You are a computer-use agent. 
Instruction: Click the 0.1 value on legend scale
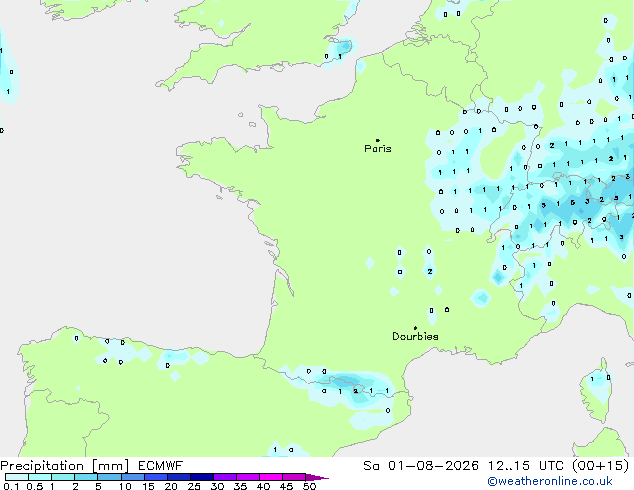point(11,486)
